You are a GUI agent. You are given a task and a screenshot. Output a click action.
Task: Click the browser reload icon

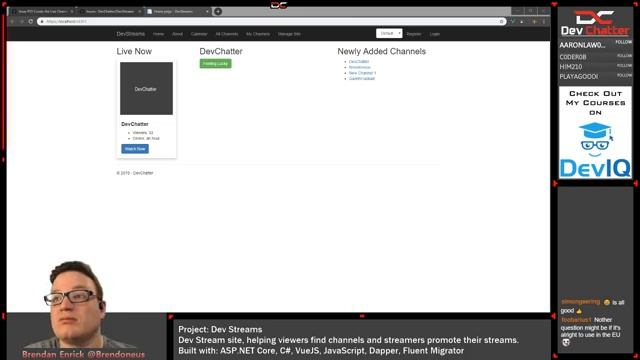pyautogui.click(x=31, y=21)
